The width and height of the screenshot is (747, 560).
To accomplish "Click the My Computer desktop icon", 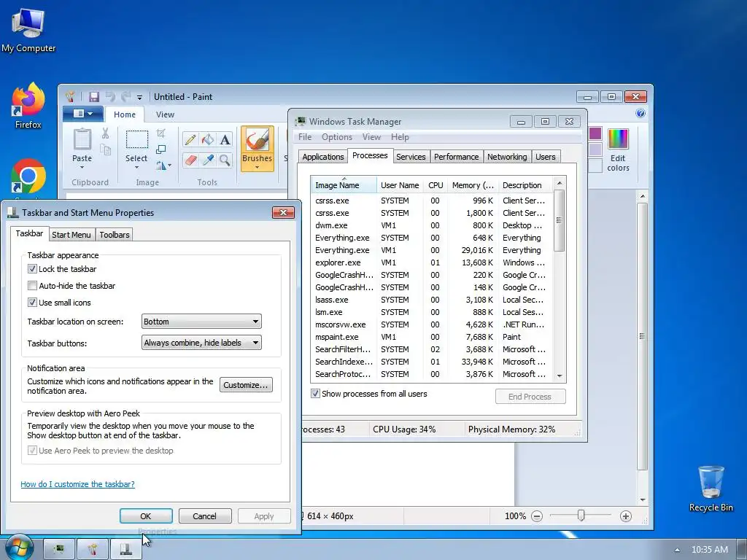I will 28,30.
